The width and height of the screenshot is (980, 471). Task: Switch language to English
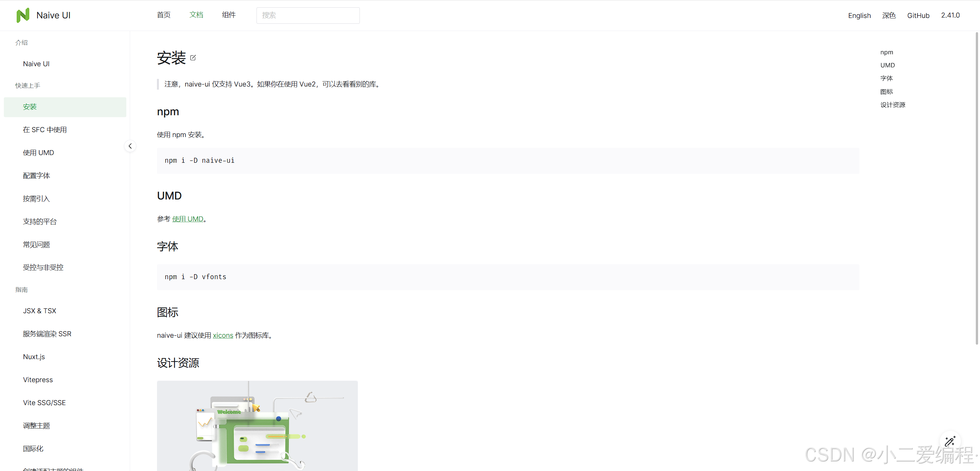pyautogui.click(x=859, y=15)
